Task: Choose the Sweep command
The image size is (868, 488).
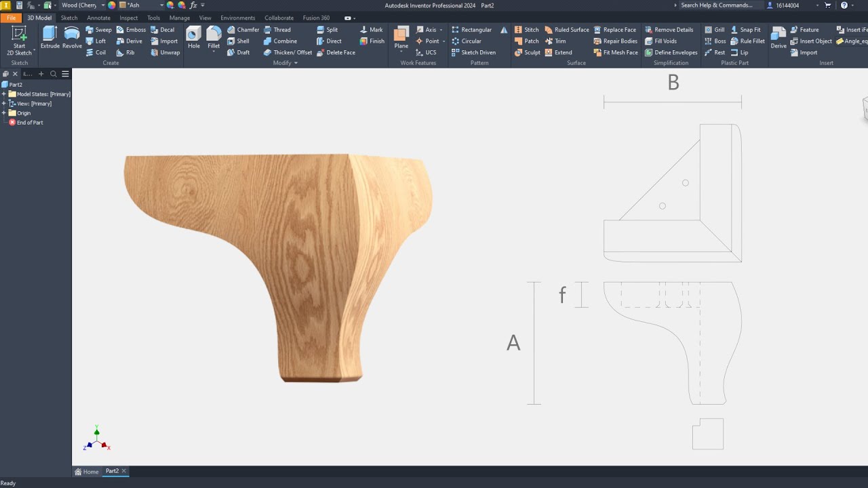Action: coord(98,30)
